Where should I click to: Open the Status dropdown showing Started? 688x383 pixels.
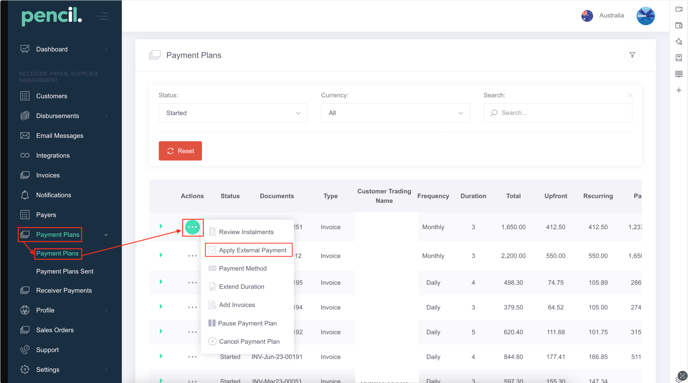point(233,113)
